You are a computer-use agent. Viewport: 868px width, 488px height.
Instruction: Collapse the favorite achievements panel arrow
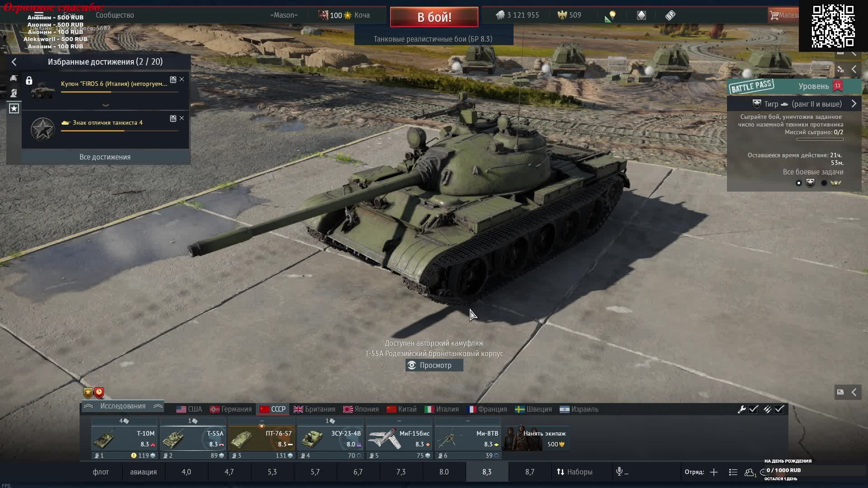14,62
